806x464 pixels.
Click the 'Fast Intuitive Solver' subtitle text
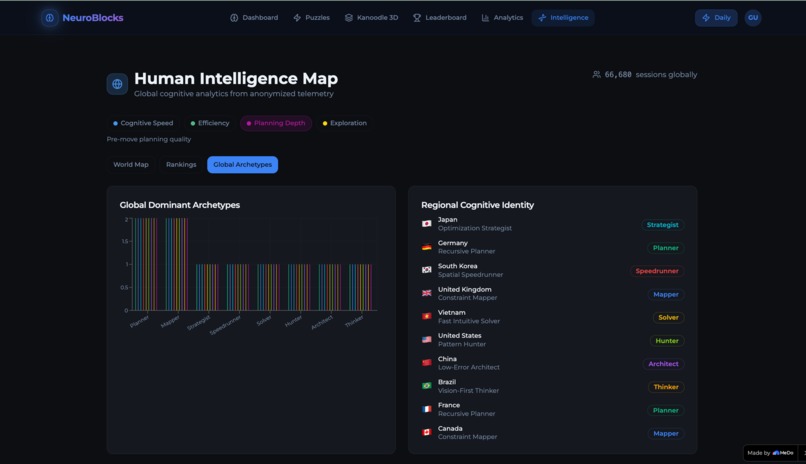[469, 321]
